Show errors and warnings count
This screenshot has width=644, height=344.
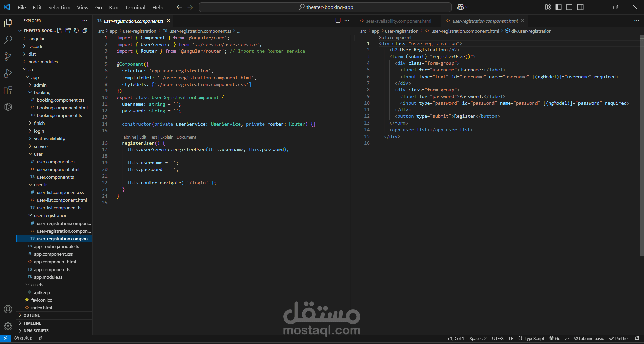[x=24, y=338]
